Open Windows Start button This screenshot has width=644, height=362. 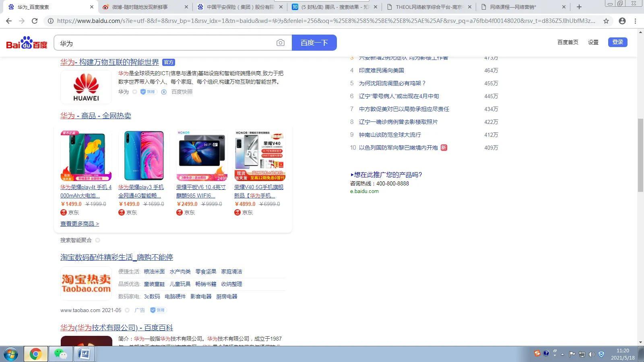[x=11, y=354]
